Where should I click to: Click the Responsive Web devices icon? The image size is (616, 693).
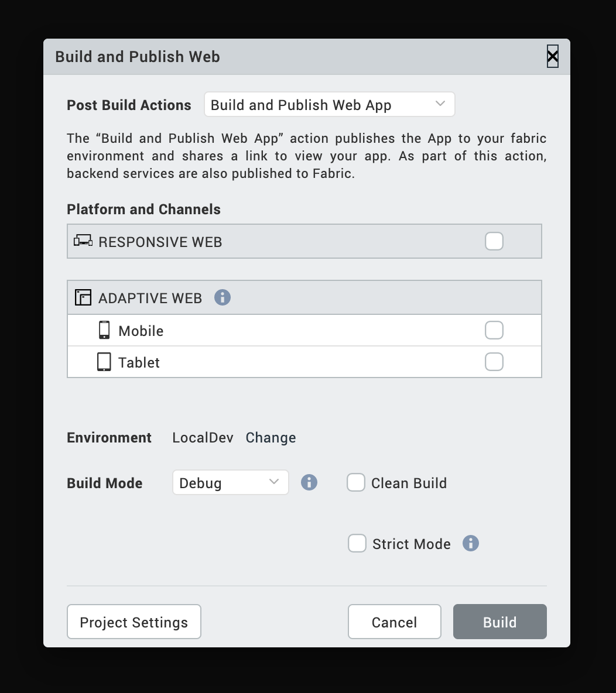(x=83, y=241)
